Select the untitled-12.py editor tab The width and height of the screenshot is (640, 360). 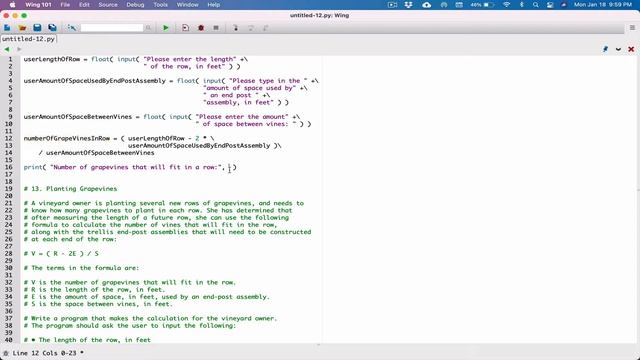28,39
